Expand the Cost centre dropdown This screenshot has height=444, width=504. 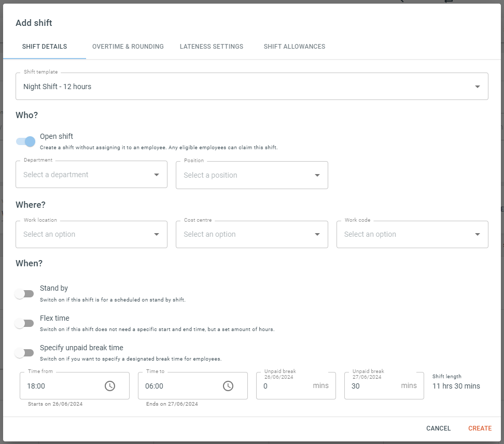[x=251, y=234]
